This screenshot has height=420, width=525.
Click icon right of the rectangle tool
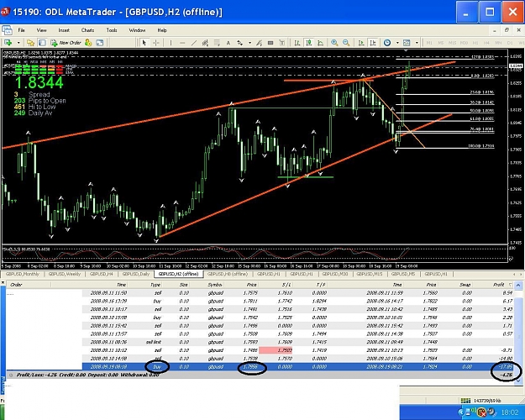(282, 43)
